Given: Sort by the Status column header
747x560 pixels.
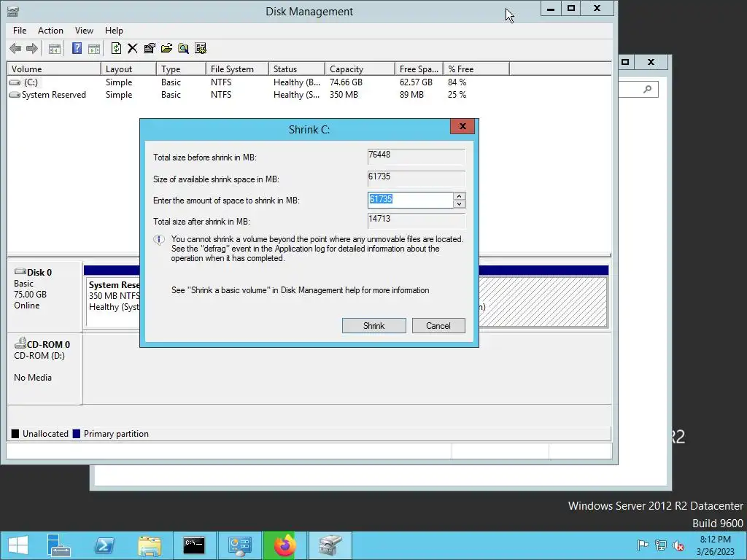Looking at the screenshot, I should [x=297, y=69].
